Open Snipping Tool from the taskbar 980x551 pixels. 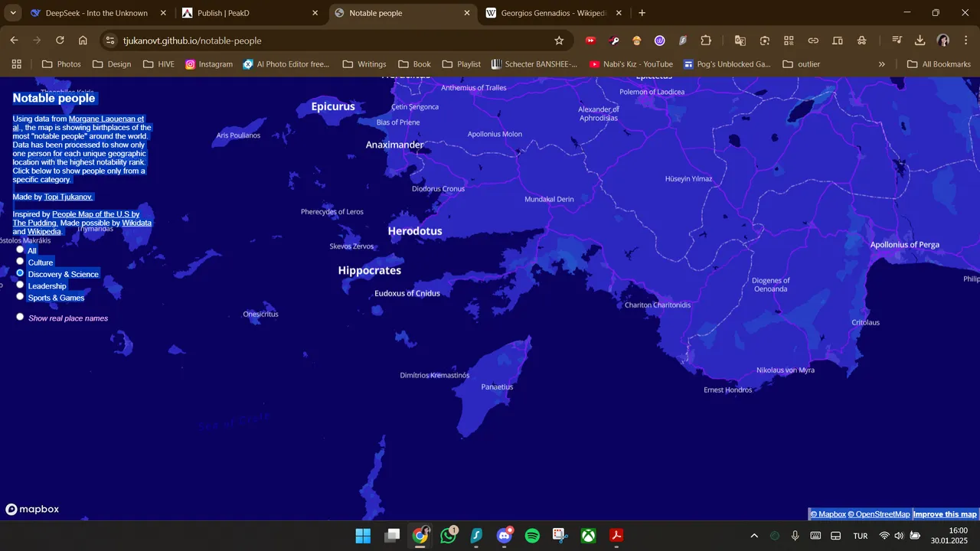[560, 536]
